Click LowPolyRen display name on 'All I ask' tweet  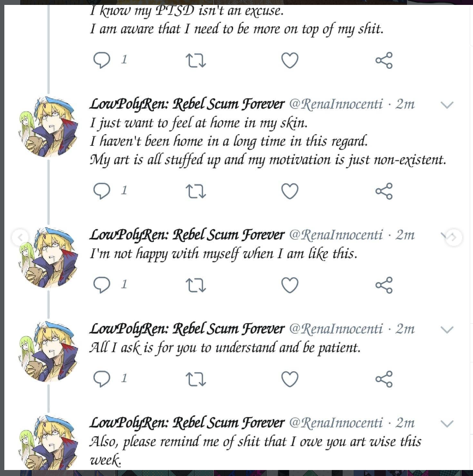click(187, 329)
